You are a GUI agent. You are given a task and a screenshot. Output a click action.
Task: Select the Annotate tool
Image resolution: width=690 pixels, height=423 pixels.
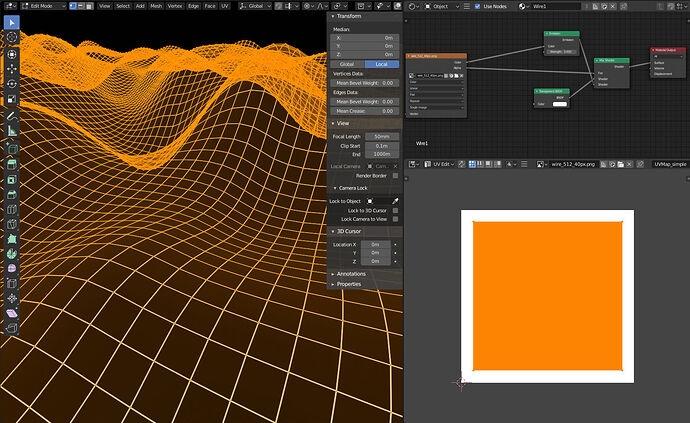[x=12, y=116]
